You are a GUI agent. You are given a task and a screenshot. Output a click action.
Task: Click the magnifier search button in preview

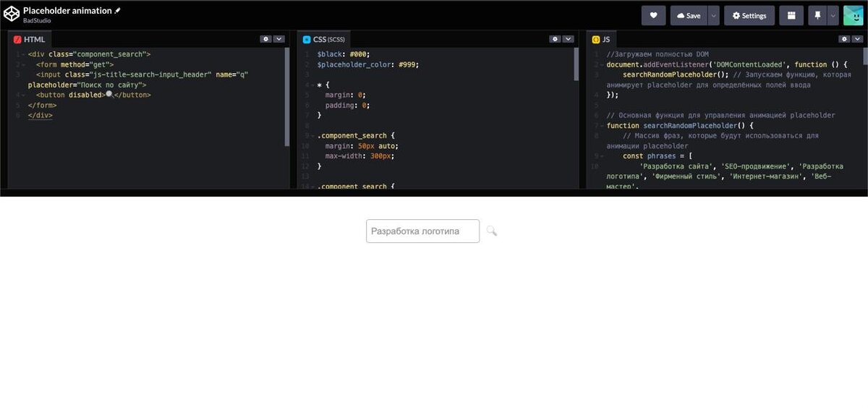click(492, 231)
